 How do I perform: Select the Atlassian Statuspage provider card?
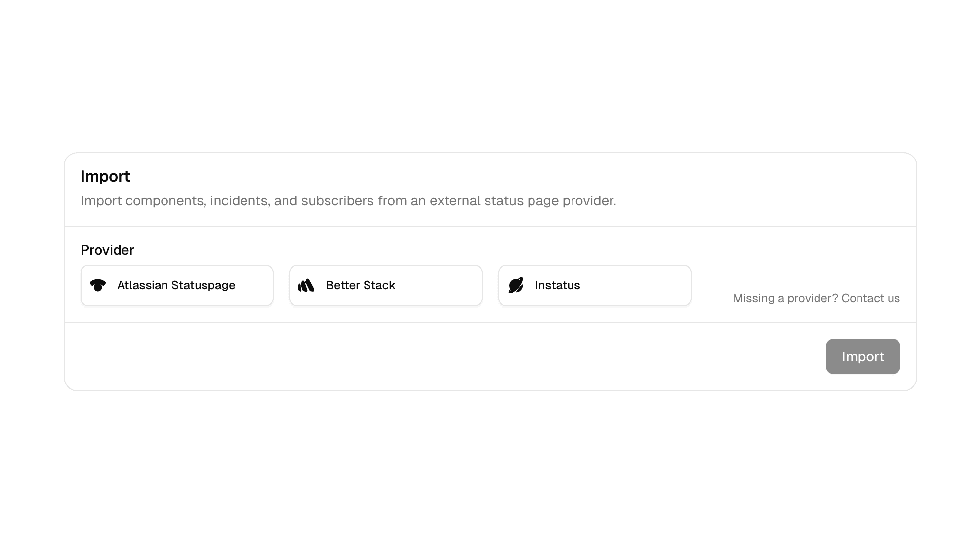(176, 285)
